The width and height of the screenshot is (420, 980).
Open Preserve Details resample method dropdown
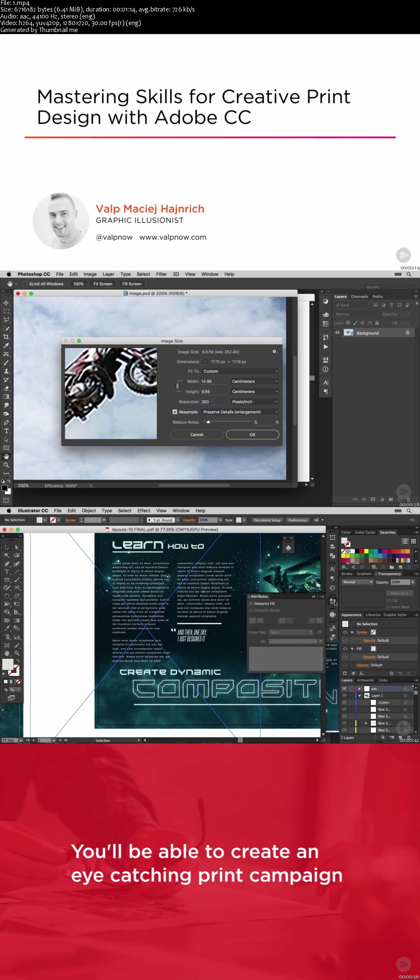(x=240, y=412)
